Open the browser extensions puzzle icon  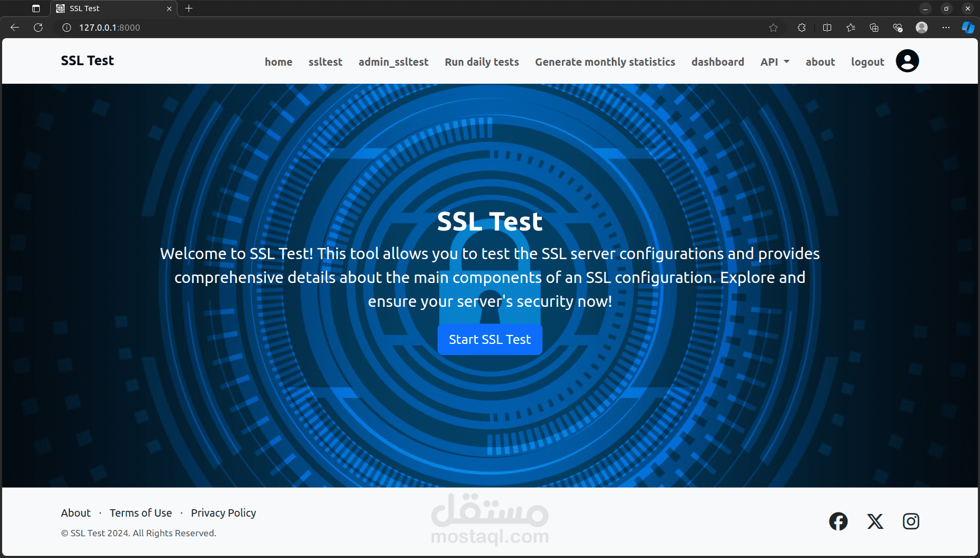(801, 28)
